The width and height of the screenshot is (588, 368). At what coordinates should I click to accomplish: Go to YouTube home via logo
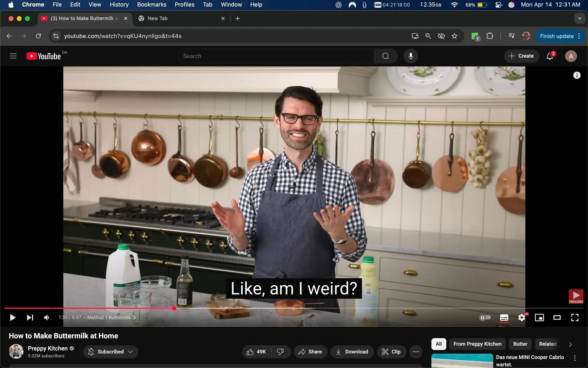click(44, 56)
